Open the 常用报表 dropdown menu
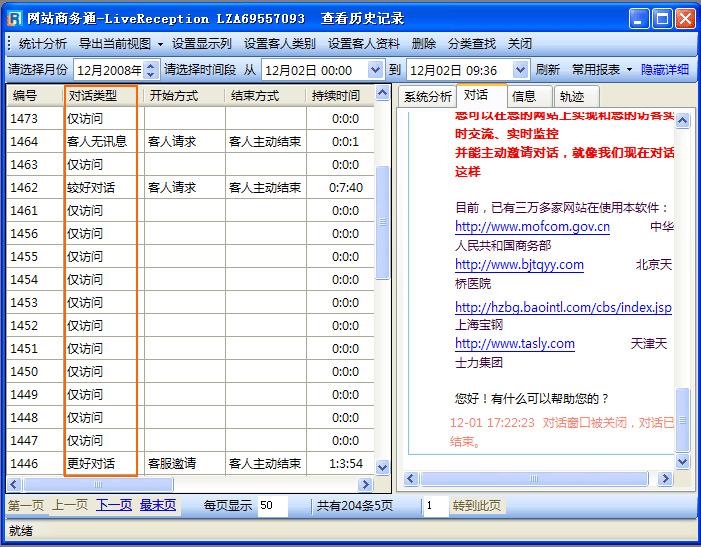 click(602, 70)
